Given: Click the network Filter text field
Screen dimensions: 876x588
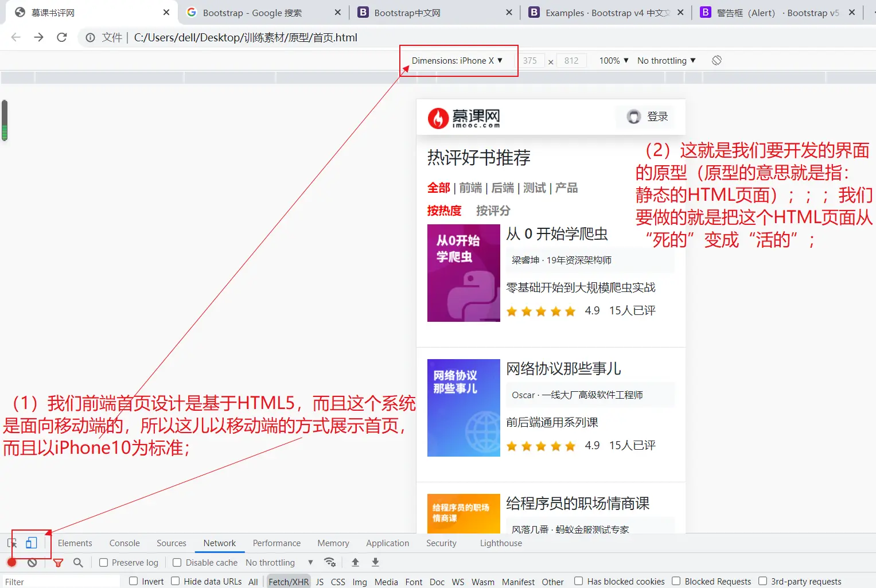Looking at the screenshot, I should coord(60,582).
